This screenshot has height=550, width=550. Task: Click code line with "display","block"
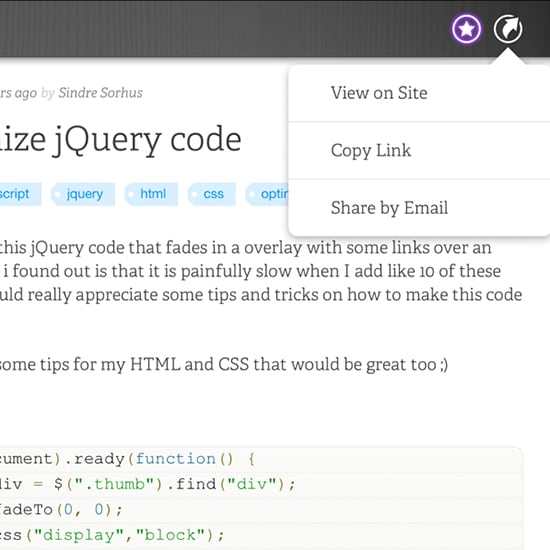click(261, 536)
